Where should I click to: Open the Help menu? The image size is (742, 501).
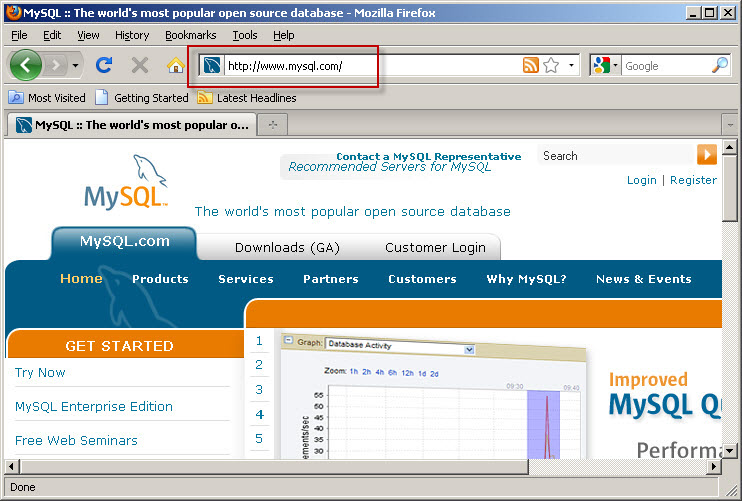[283, 35]
